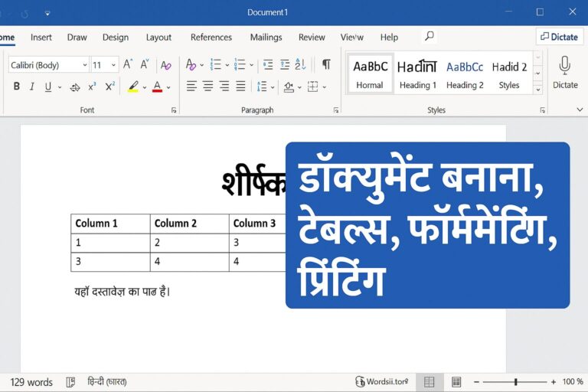This screenshot has width=588, height=392.
Task: Open the Mailings tab
Action: [x=266, y=38]
